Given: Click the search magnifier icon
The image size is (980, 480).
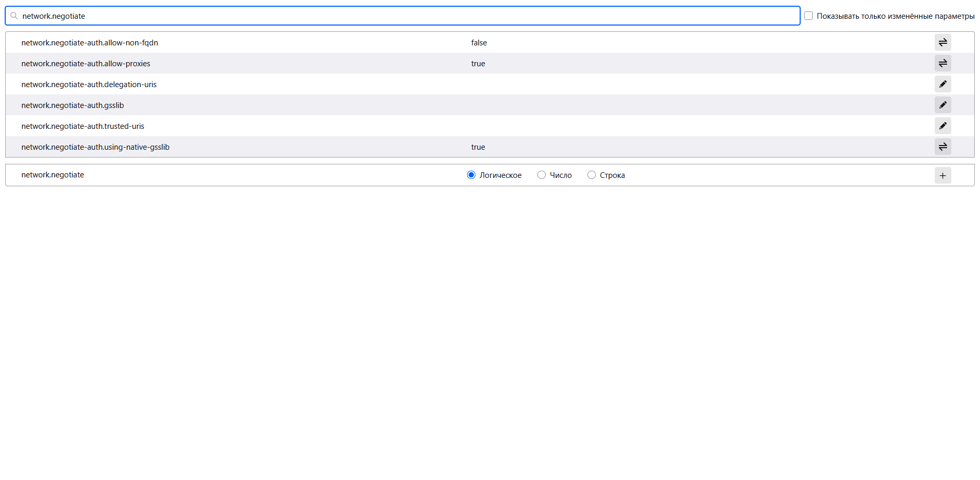Looking at the screenshot, I should tap(14, 16).
